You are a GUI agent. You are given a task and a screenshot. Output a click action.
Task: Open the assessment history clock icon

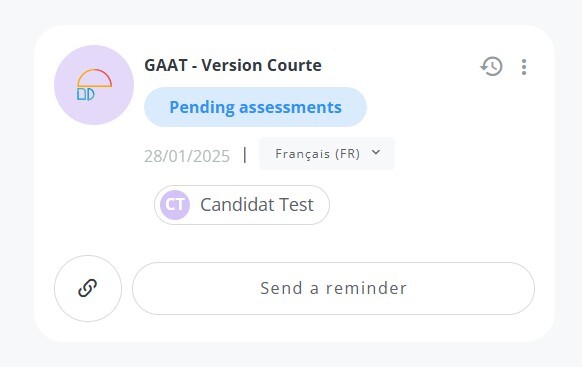tap(491, 66)
